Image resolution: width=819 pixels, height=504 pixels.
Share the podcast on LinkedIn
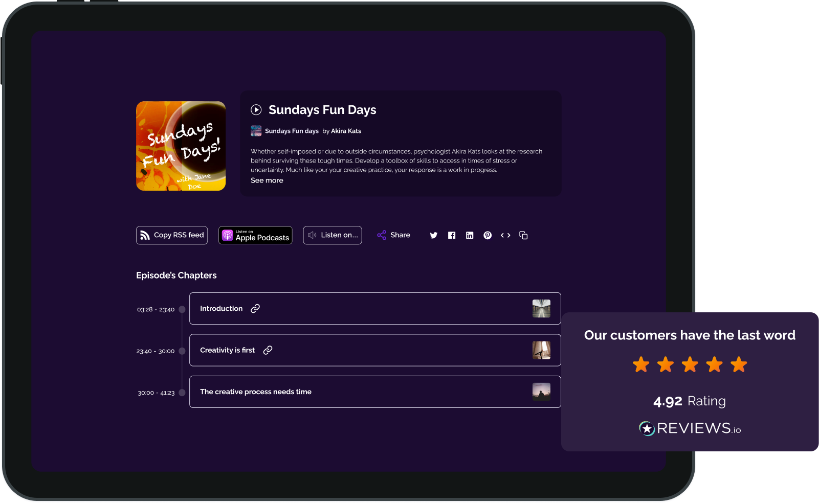tap(470, 235)
